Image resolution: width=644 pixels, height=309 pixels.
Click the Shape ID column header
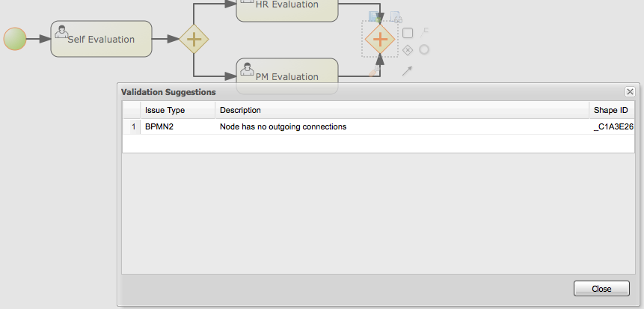(x=610, y=110)
